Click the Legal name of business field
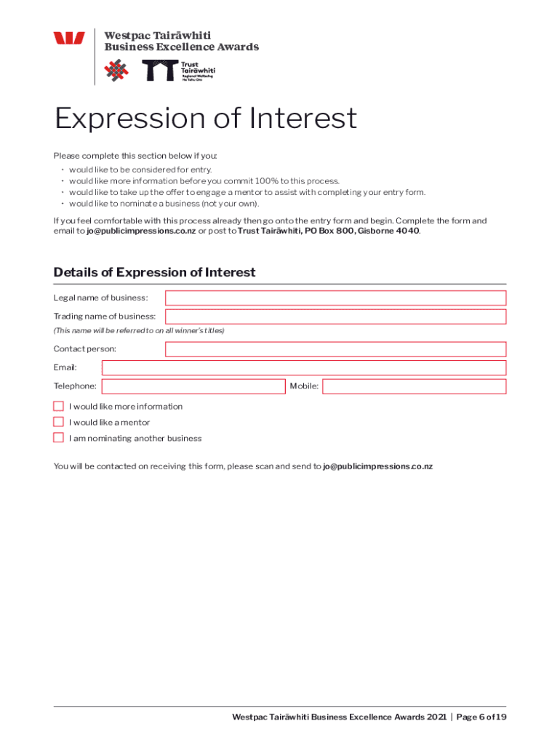Image resolution: width=560 pixels, height=745 pixels. pos(335,298)
